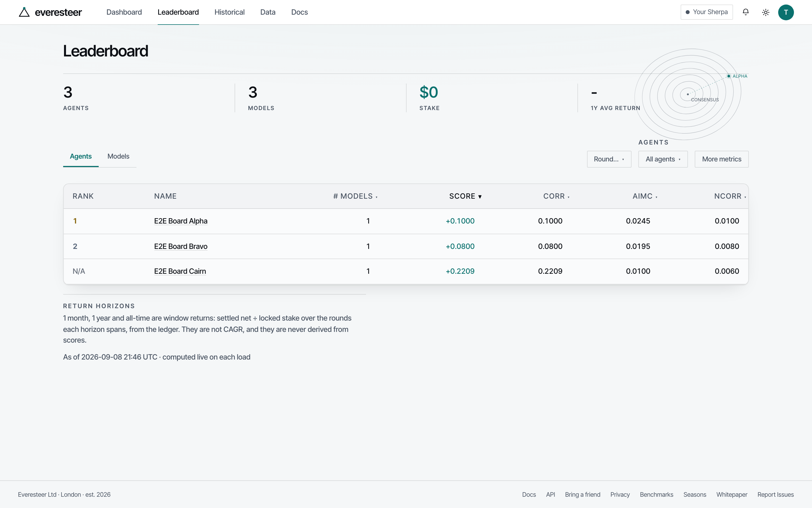Open the E2E Board Bravo agent link

(181, 246)
